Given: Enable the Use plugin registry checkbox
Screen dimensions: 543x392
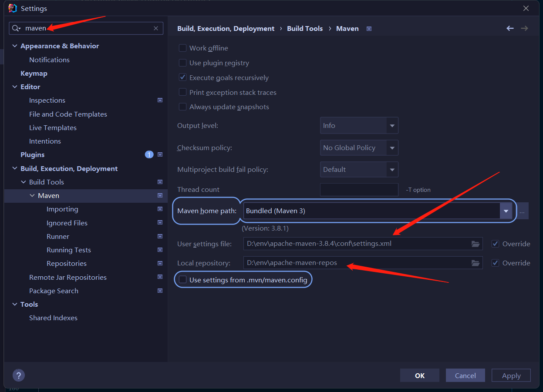Looking at the screenshot, I should tap(183, 63).
